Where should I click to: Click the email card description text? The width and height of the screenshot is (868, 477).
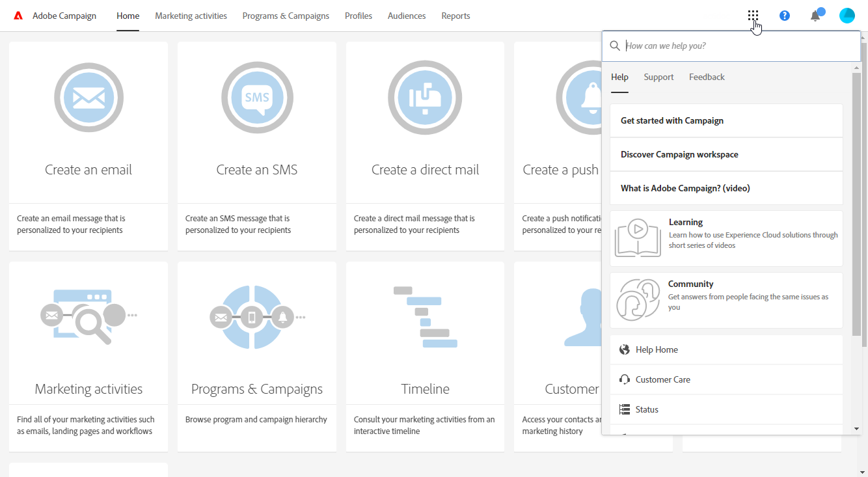click(x=72, y=225)
